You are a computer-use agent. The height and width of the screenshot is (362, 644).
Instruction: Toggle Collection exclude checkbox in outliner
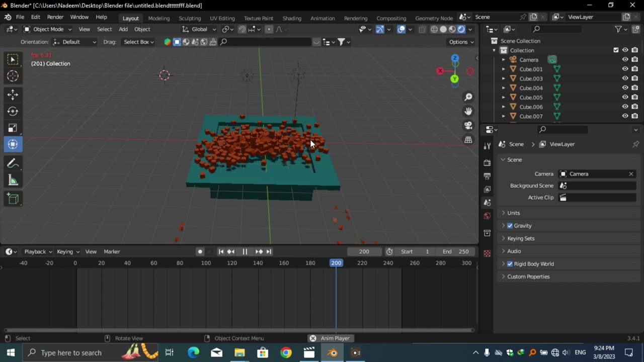click(x=616, y=50)
